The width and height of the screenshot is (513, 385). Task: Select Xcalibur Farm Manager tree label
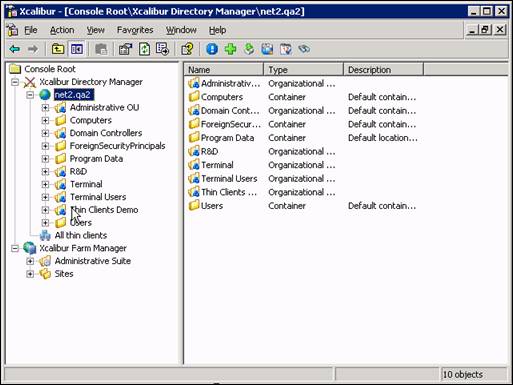pyautogui.click(x=83, y=248)
